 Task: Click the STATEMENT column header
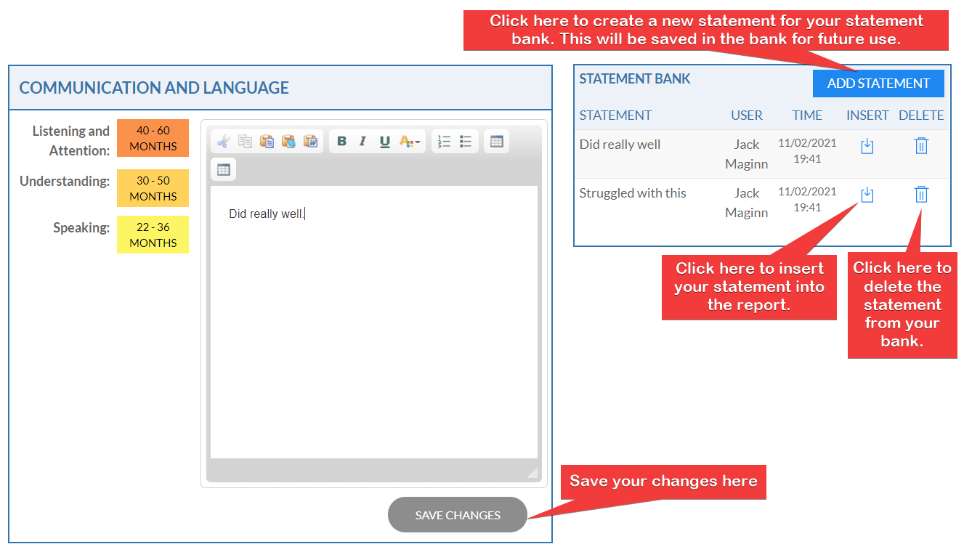(615, 115)
